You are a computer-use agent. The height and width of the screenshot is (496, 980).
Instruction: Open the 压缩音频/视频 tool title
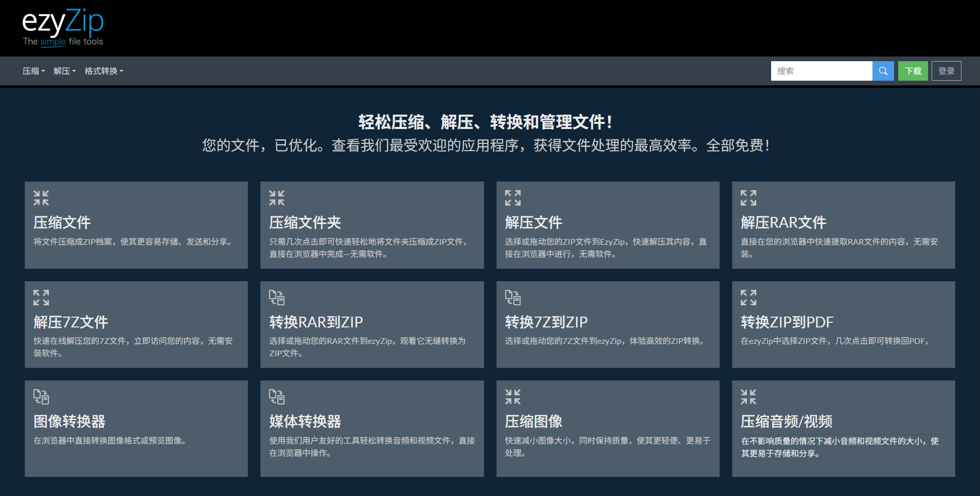(786, 421)
